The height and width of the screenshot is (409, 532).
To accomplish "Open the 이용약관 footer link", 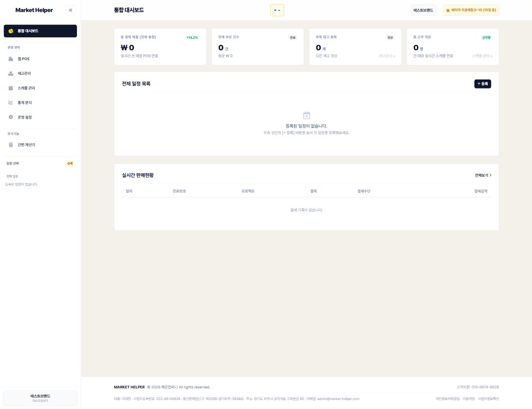I will 469,399.
